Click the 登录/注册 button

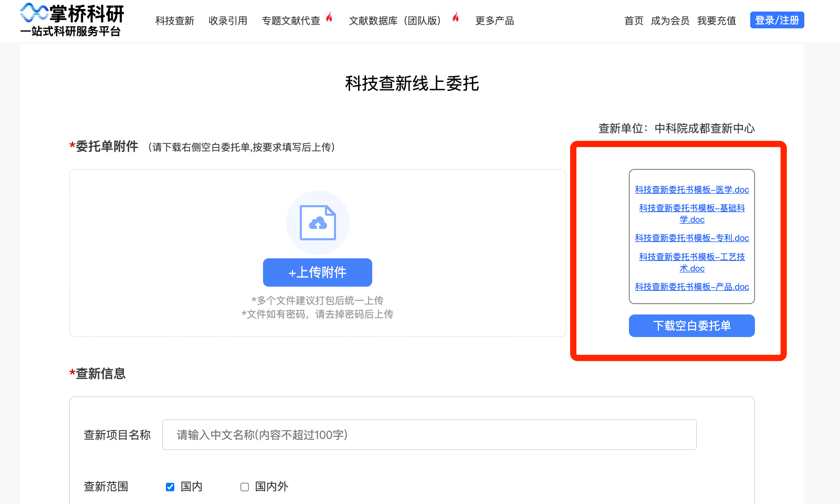[777, 20]
